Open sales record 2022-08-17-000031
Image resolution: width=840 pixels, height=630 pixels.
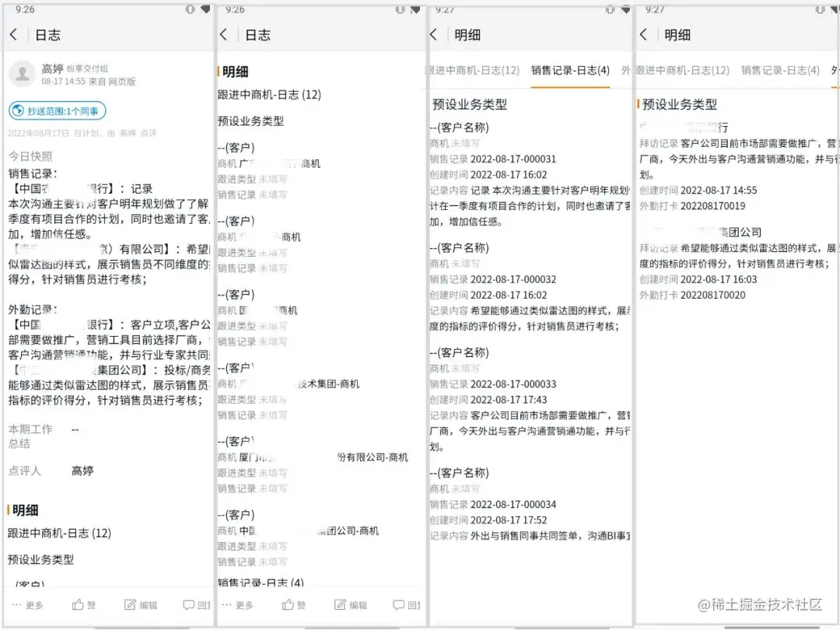tap(493, 159)
